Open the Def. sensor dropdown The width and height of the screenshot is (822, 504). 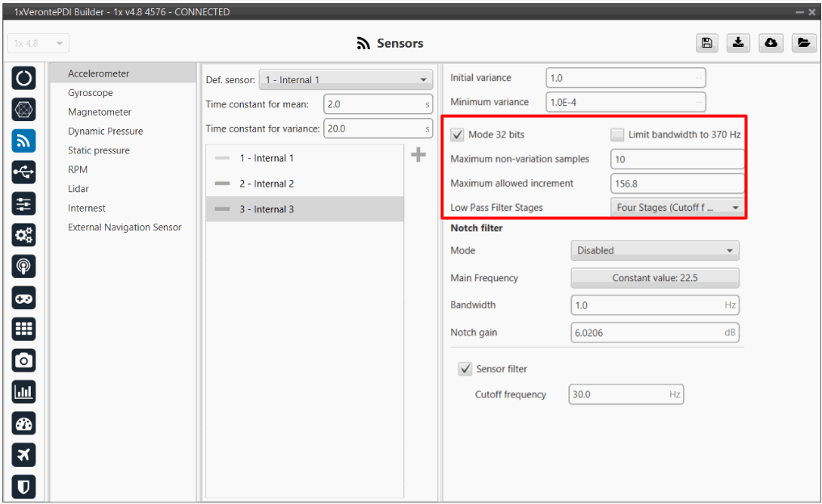click(345, 80)
